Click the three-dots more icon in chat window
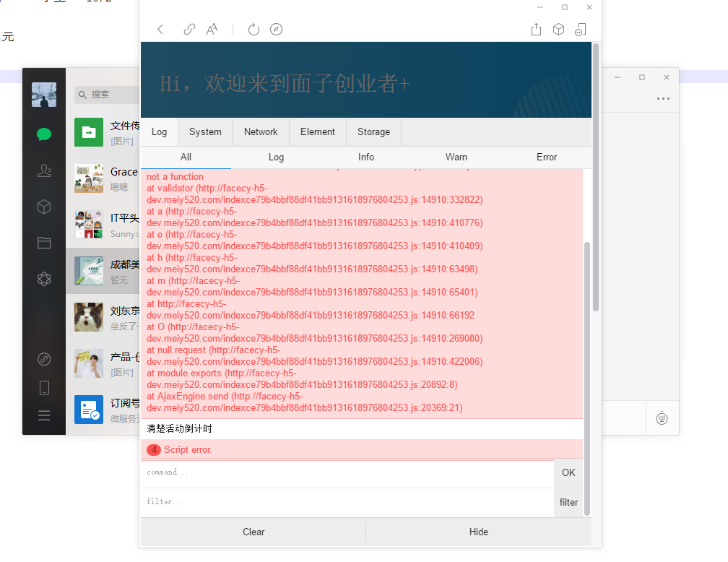This screenshot has width=728, height=562. click(663, 99)
